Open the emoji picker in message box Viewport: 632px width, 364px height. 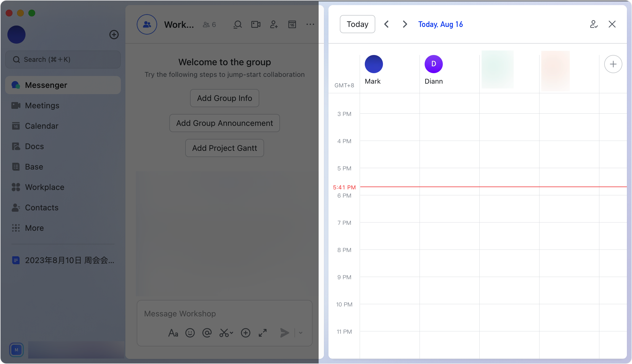coord(190,333)
